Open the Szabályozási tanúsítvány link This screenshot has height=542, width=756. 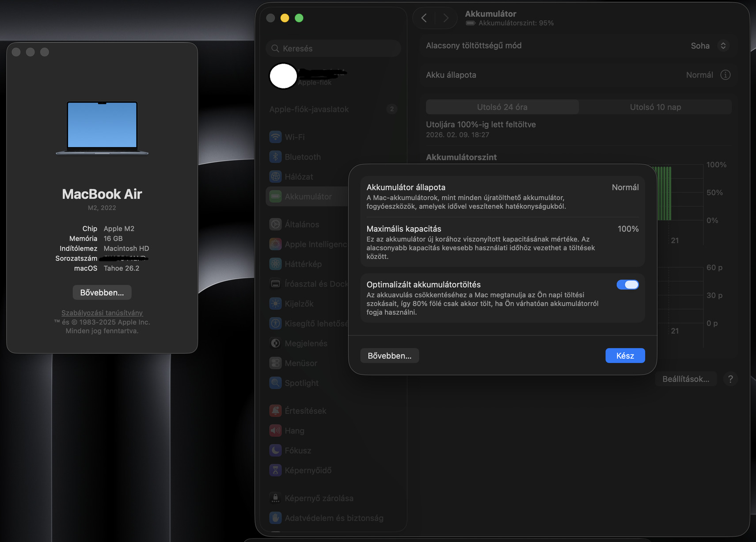pos(102,313)
